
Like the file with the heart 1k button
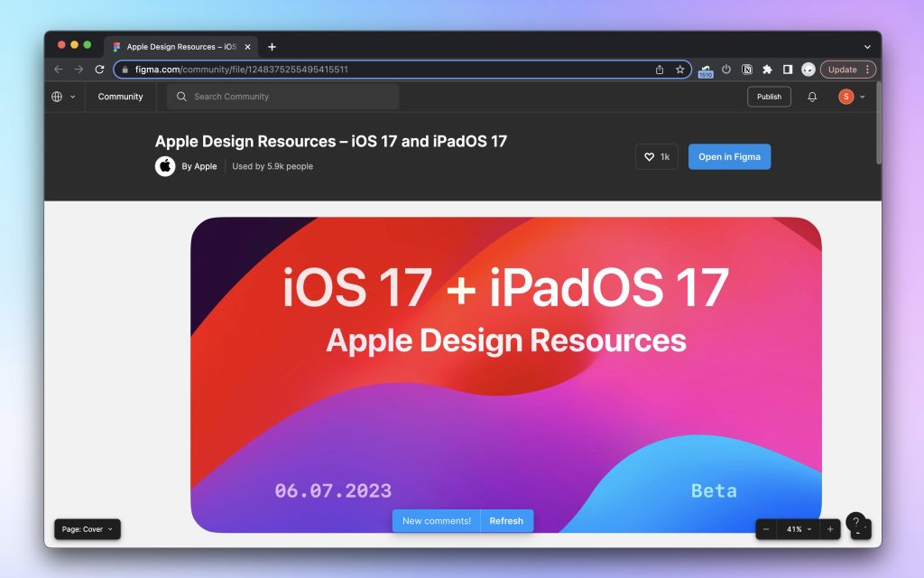click(657, 157)
